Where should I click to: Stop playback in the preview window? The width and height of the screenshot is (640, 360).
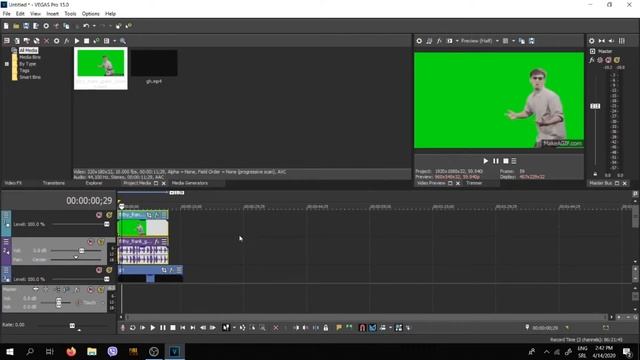coord(506,161)
